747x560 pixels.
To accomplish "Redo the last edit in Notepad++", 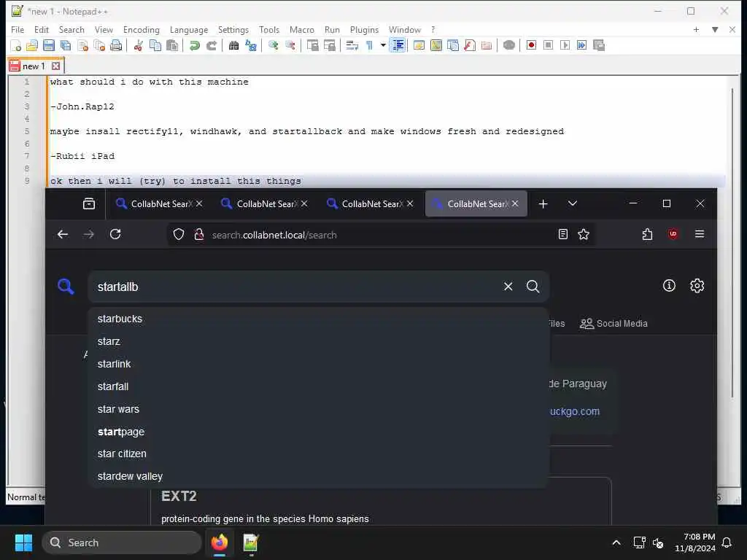I will [211, 46].
